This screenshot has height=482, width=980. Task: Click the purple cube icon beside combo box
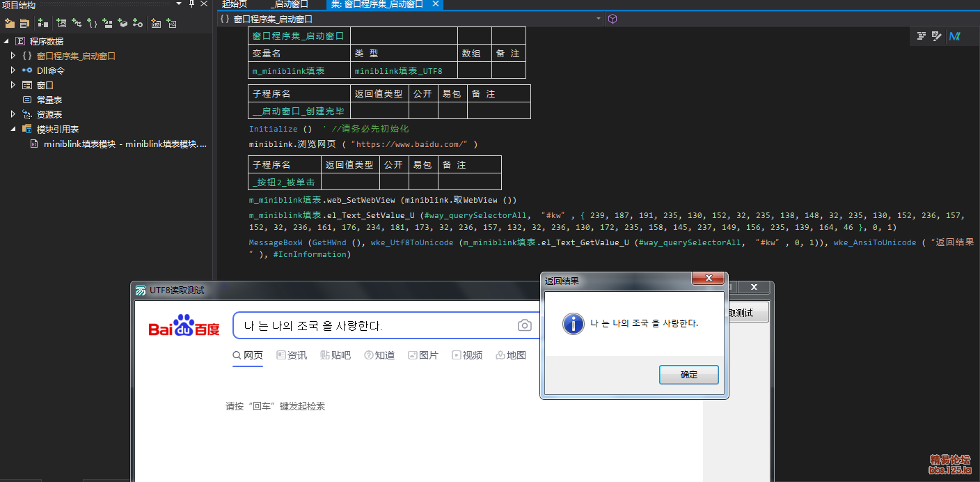(612, 19)
